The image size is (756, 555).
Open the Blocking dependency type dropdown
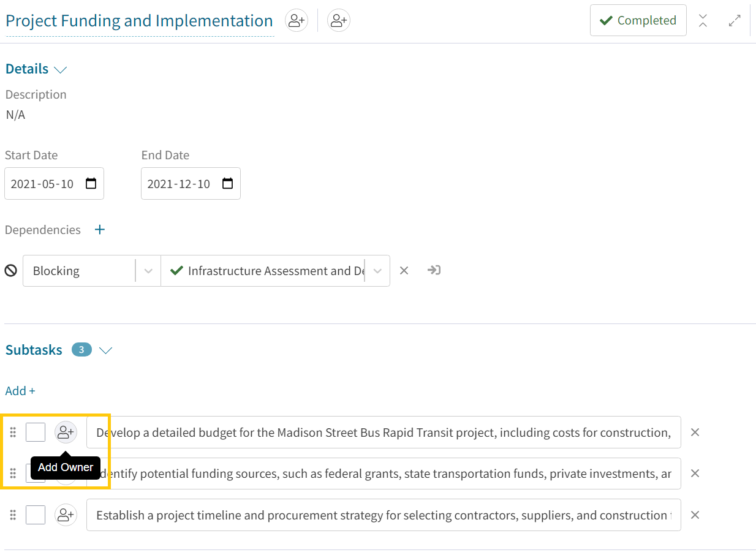148,271
